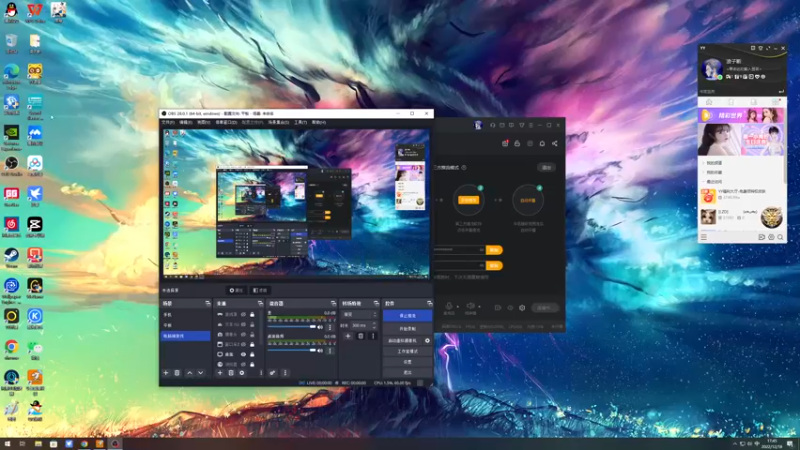Remove the selected scene in OBS
Viewport: 800px width, 450px height.
(177, 373)
